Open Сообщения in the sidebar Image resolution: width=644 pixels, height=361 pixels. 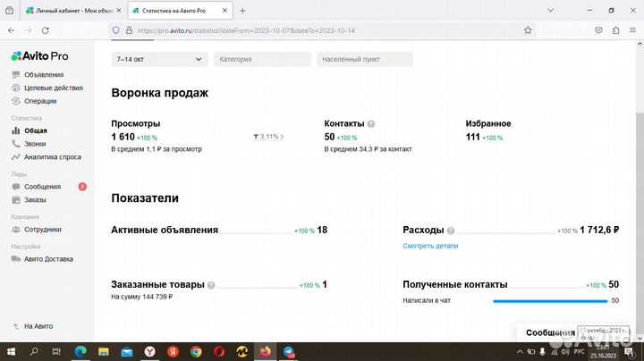(42, 187)
